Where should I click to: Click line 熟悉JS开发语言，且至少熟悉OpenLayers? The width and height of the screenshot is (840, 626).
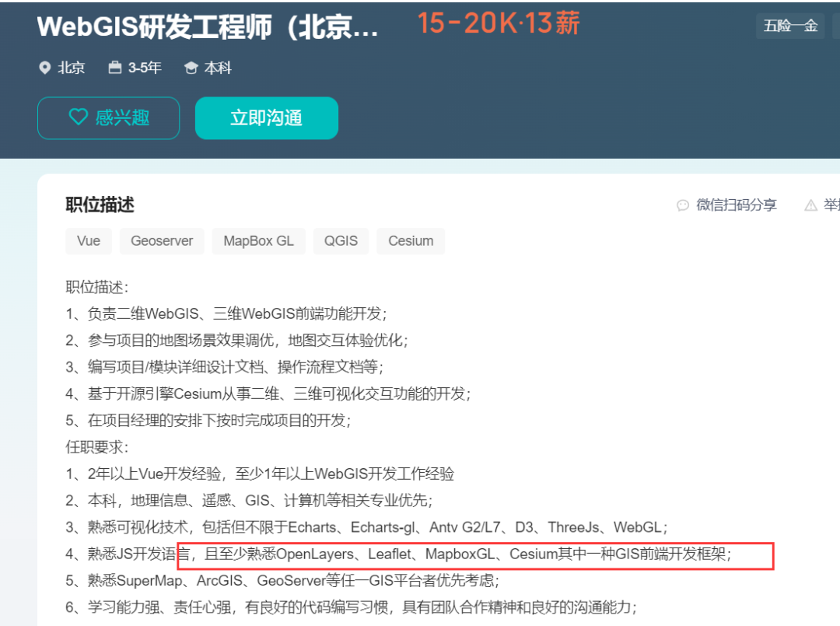398,554
